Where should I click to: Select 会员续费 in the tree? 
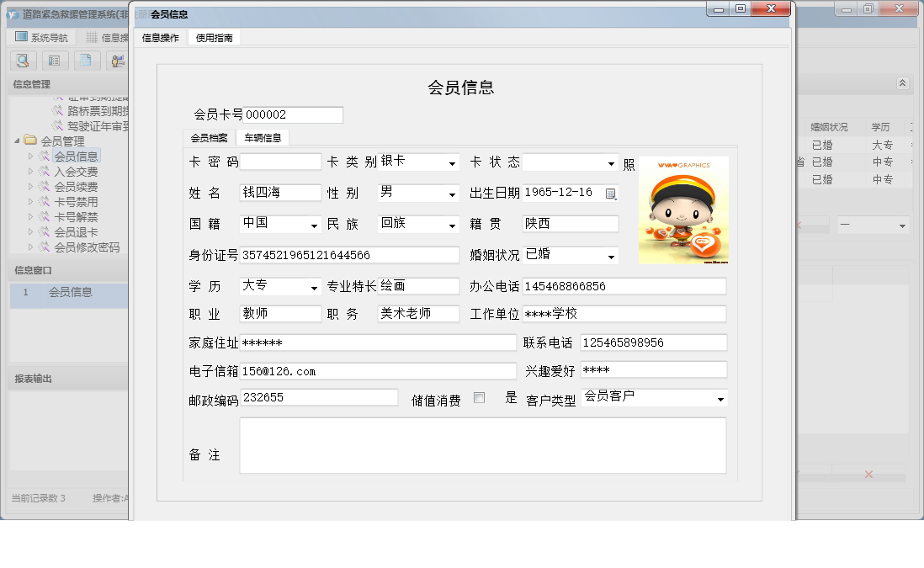(76, 187)
